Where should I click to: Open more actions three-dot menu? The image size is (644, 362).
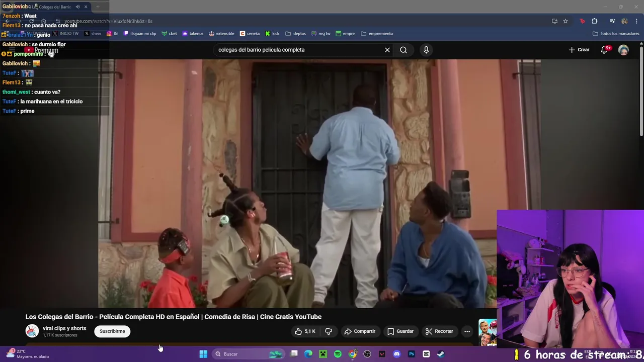click(x=467, y=331)
